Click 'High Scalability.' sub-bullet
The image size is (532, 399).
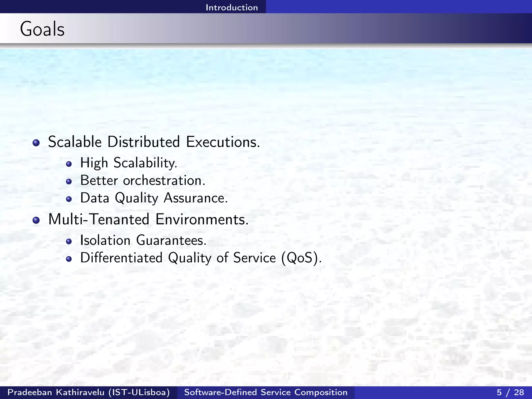click(129, 163)
